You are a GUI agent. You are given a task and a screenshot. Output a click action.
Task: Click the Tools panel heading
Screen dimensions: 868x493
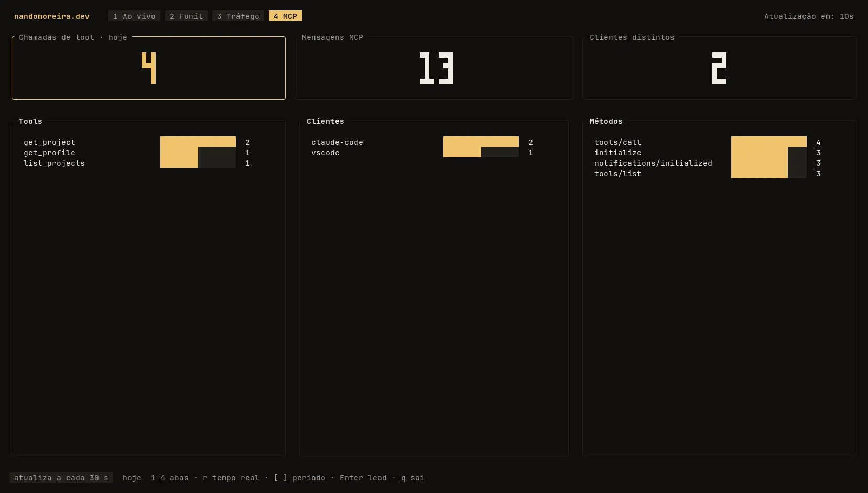(x=30, y=121)
